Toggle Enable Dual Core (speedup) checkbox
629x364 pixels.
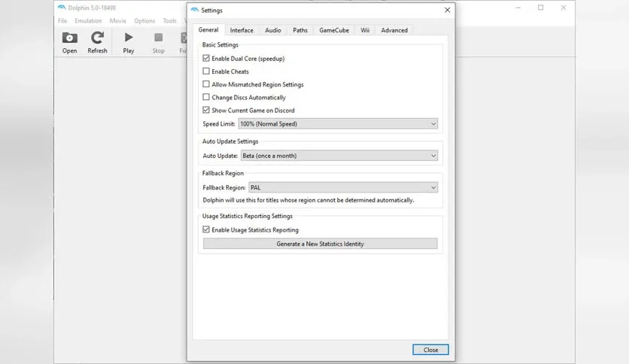206,58
